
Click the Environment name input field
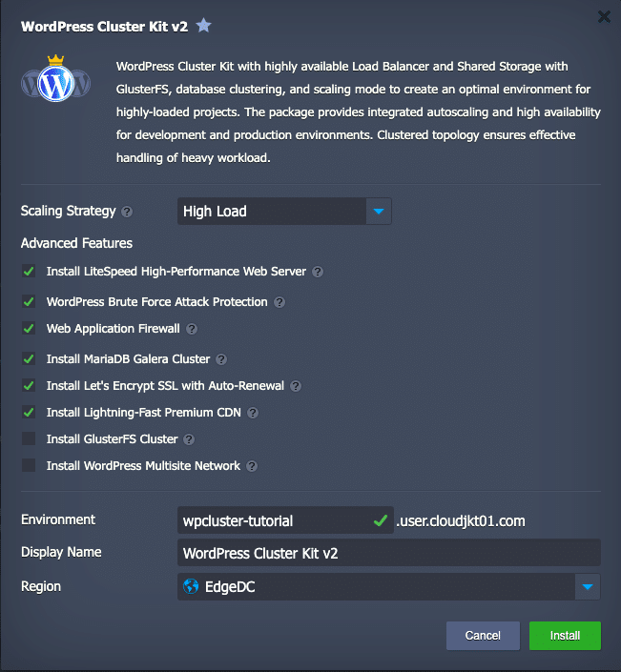(x=285, y=520)
